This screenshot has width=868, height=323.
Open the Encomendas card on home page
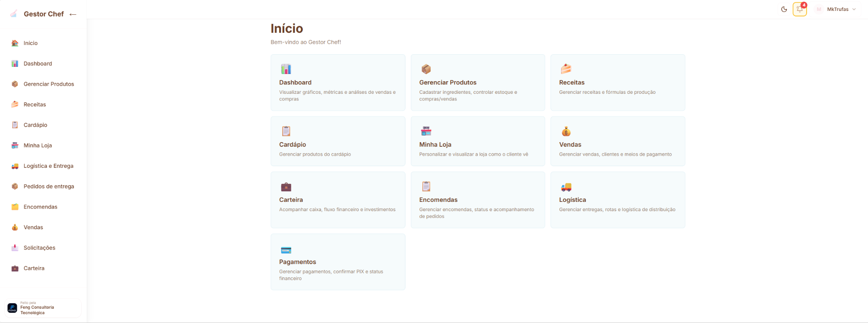[478, 200]
